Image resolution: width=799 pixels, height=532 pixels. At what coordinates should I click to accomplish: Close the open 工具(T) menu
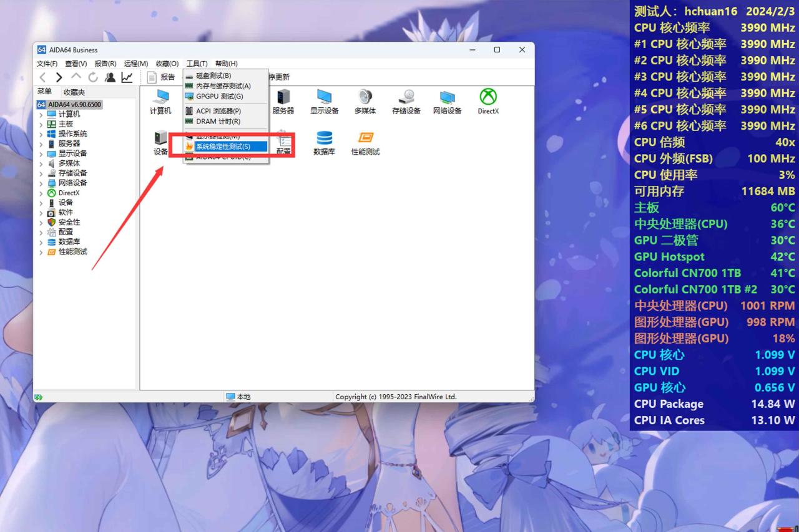click(x=197, y=64)
